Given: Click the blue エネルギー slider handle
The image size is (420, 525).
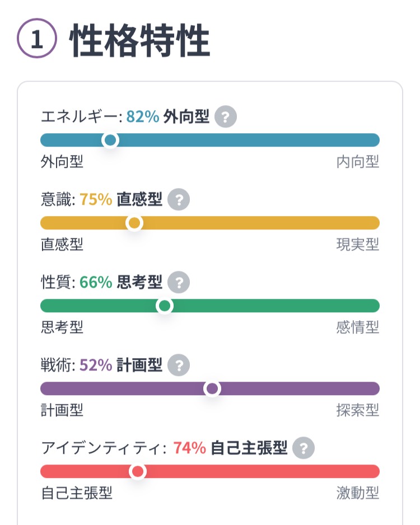Looking at the screenshot, I should click(111, 140).
